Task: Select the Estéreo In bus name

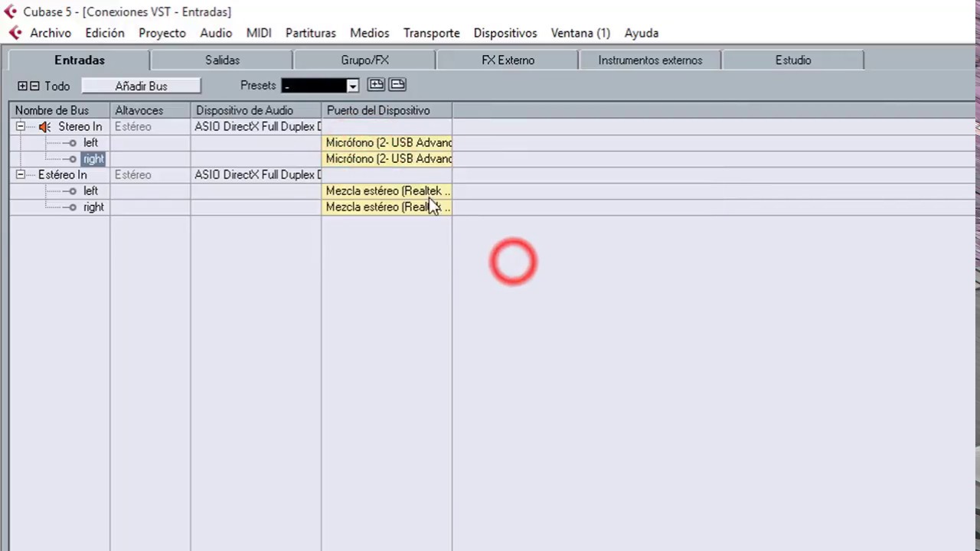Action: click(x=62, y=175)
